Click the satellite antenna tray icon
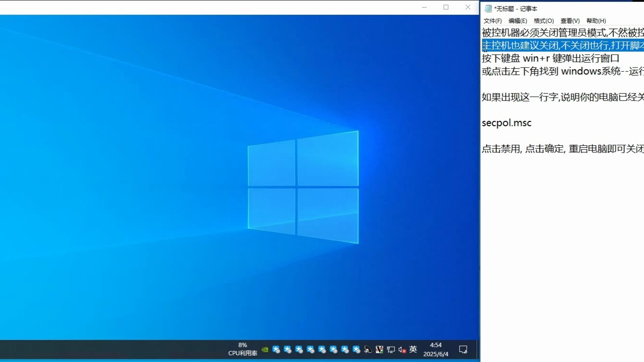644x362 pixels. click(367, 350)
